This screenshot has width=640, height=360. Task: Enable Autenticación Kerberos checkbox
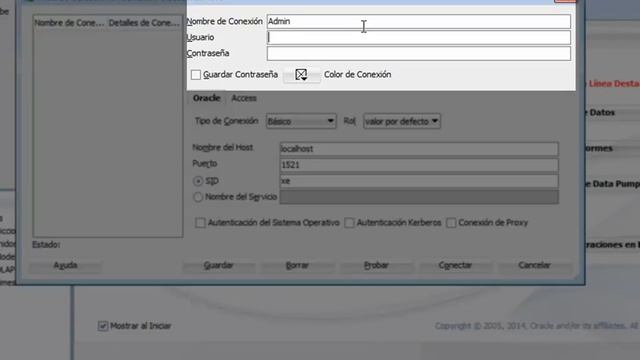[349, 223]
